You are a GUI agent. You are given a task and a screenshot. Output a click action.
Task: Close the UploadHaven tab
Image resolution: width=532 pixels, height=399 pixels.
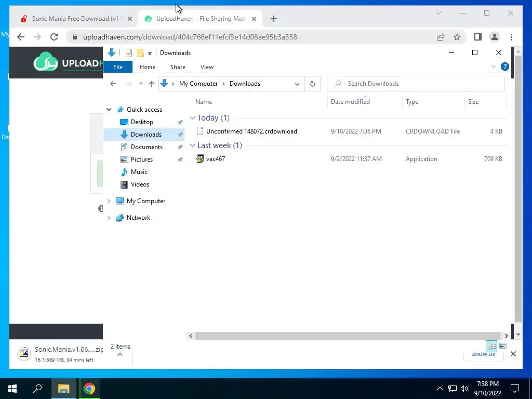254,19
